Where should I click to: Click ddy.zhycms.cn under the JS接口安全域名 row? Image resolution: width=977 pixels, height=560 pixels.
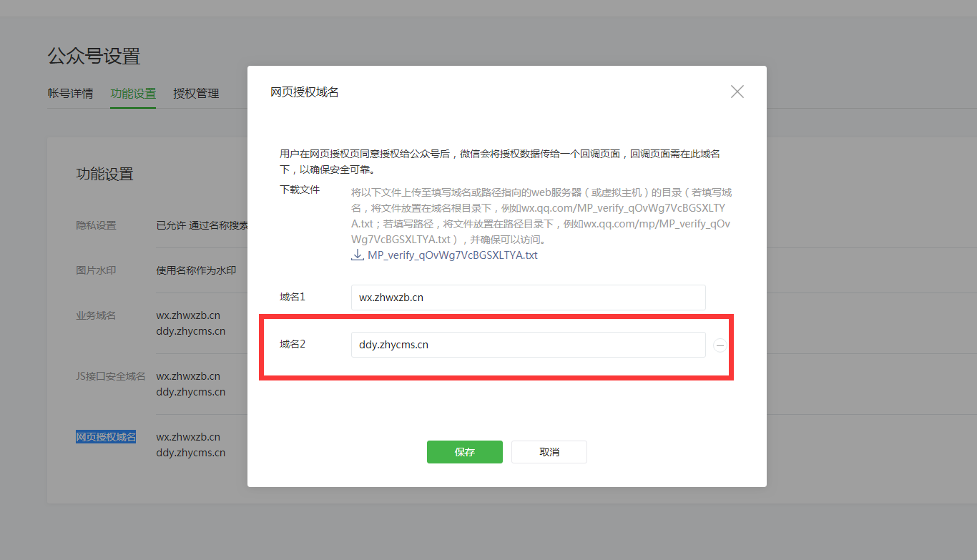point(191,392)
